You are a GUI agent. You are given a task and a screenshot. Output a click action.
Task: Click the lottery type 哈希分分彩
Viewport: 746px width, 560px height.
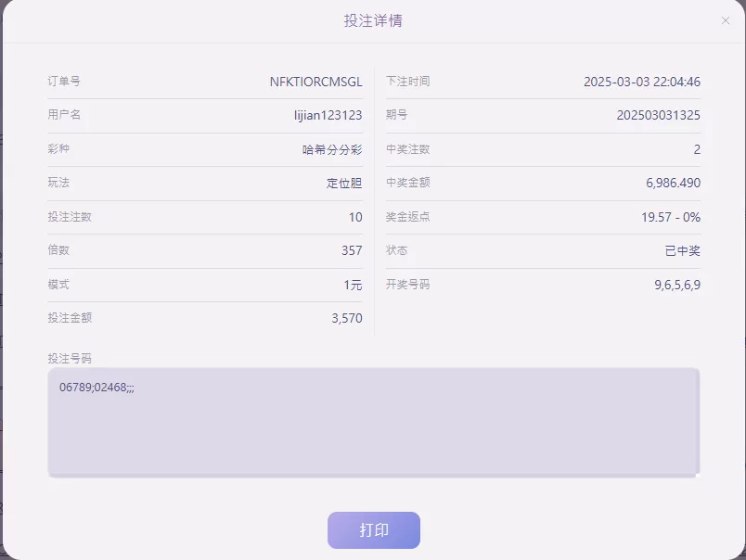(332, 150)
